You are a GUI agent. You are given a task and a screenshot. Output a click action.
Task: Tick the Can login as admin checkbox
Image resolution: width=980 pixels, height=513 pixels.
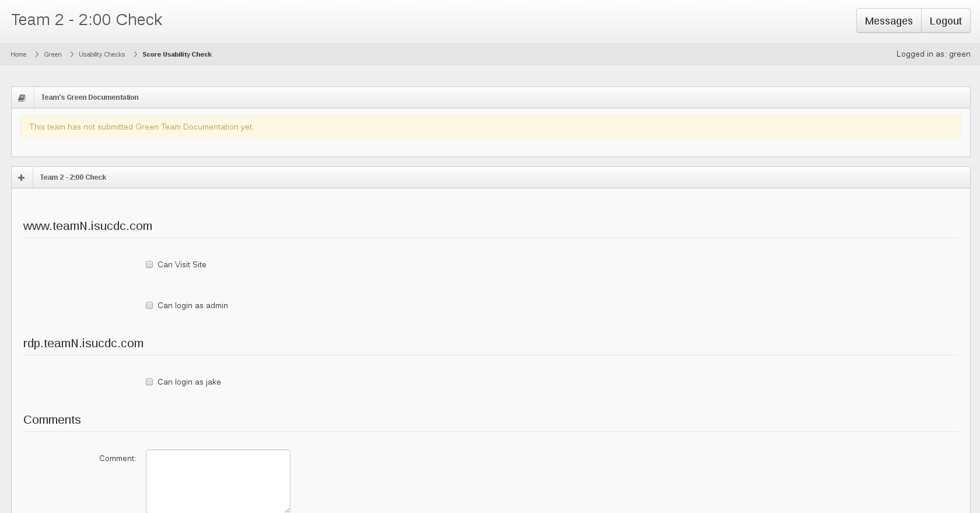click(x=149, y=305)
